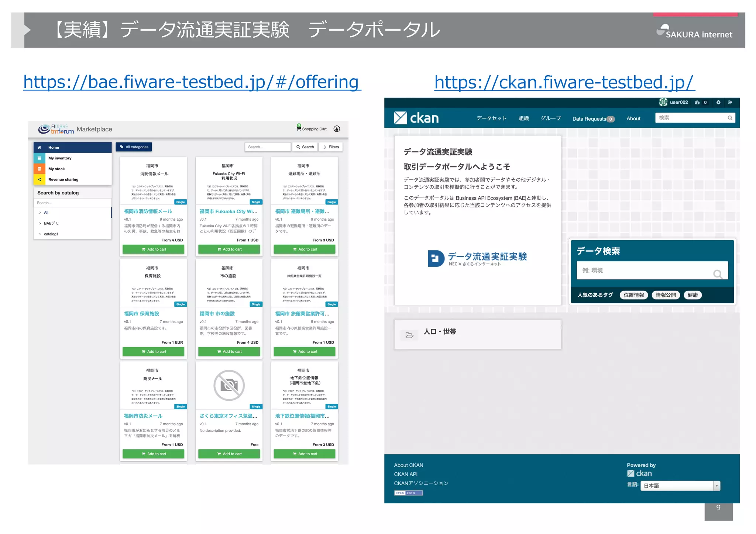Open About CKAN footer link
Viewport: 756px width, 534px height.
point(408,465)
